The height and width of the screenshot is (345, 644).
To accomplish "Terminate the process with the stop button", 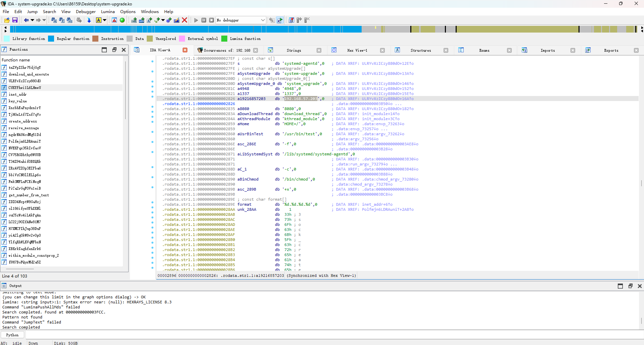I will [212, 20].
